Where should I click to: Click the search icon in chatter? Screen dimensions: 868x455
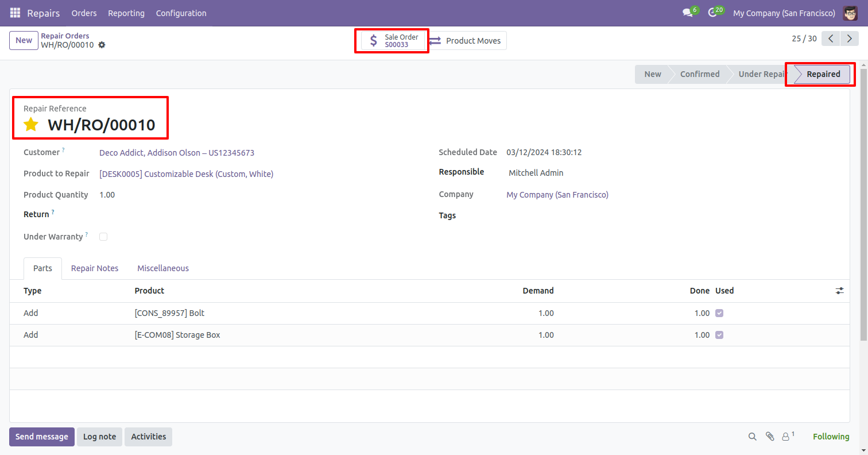pos(752,437)
